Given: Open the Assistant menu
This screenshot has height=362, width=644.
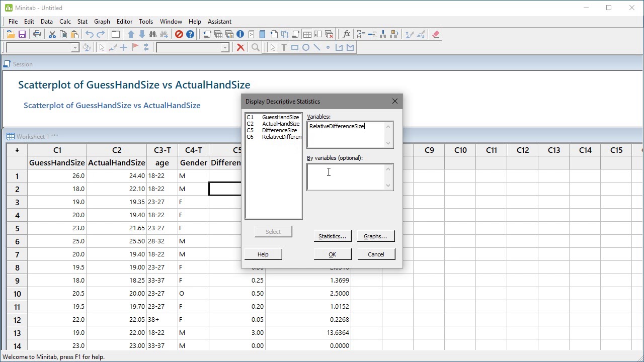Looking at the screenshot, I should coord(219,22).
